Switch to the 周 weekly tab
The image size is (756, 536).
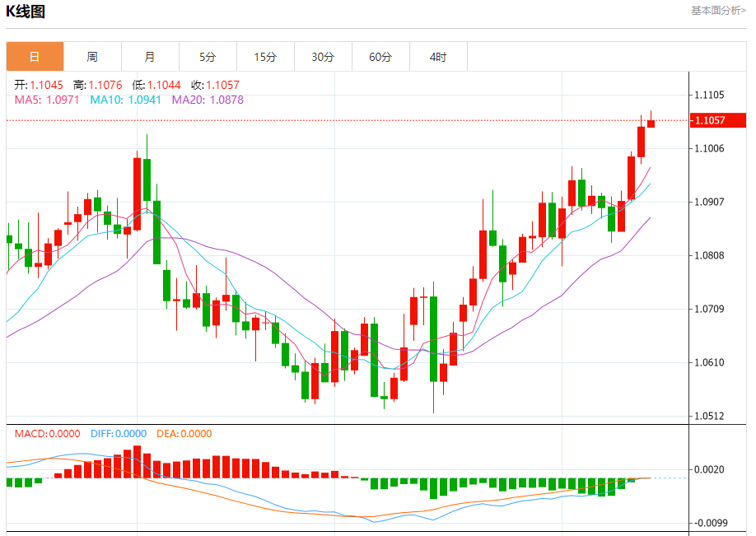tap(92, 57)
